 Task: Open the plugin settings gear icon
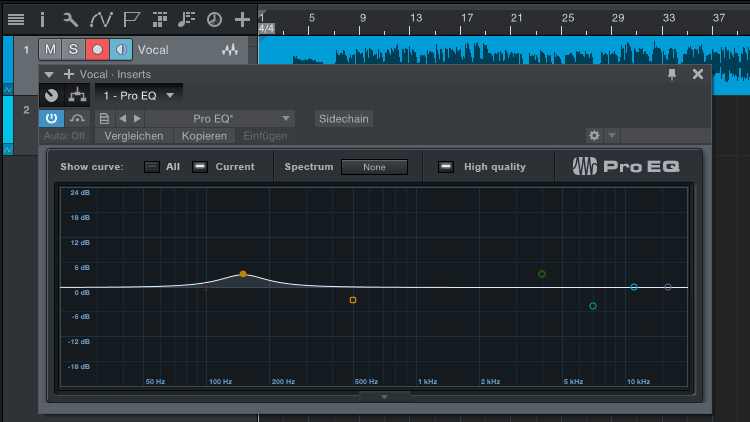pos(594,135)
